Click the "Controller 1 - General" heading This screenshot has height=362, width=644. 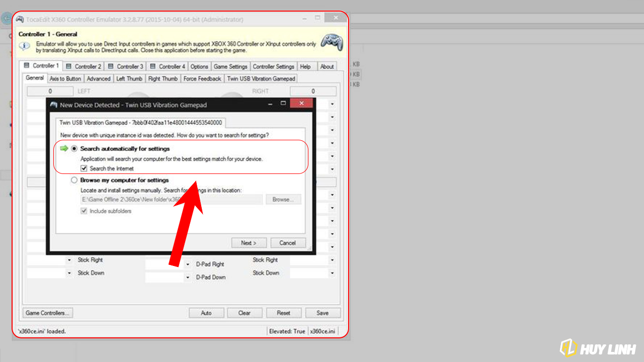click(48, 34)
